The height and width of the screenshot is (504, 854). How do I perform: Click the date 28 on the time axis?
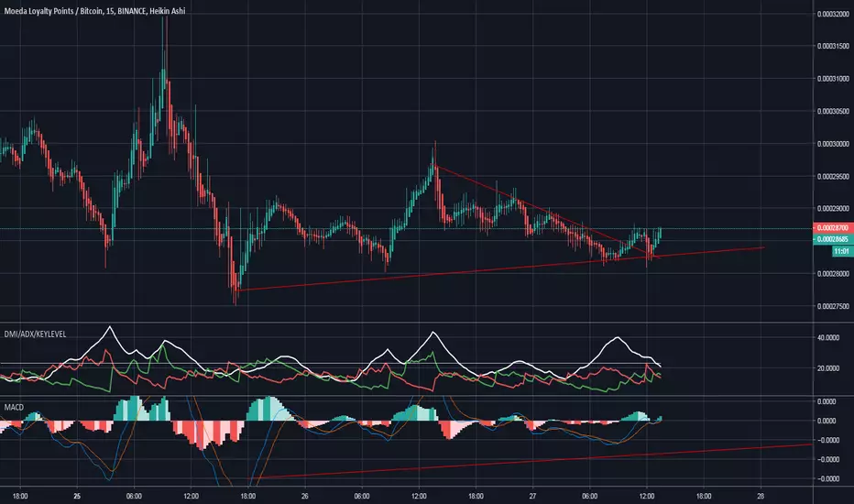pos(761,497)
